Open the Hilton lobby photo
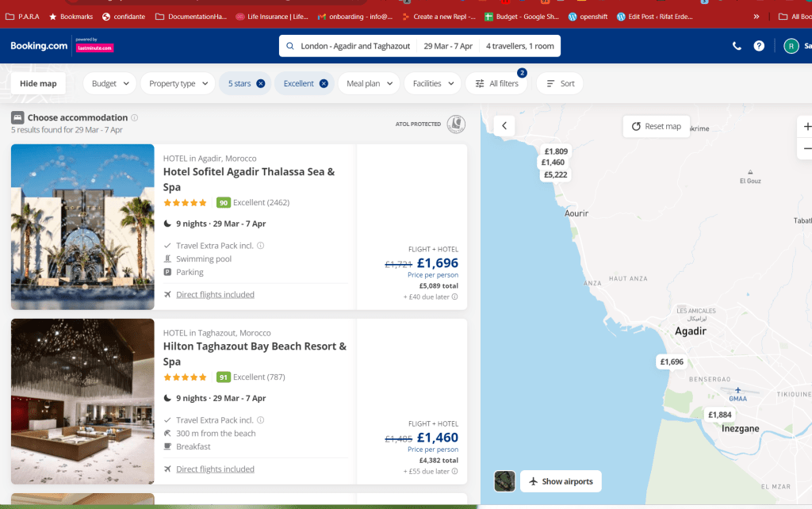Screen dimensions: 812x509 82,401
